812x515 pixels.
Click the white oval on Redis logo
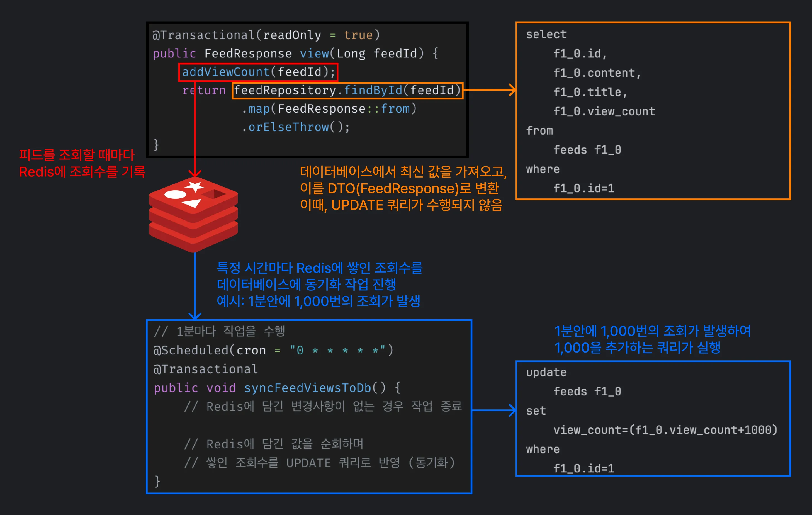point(175,194)
